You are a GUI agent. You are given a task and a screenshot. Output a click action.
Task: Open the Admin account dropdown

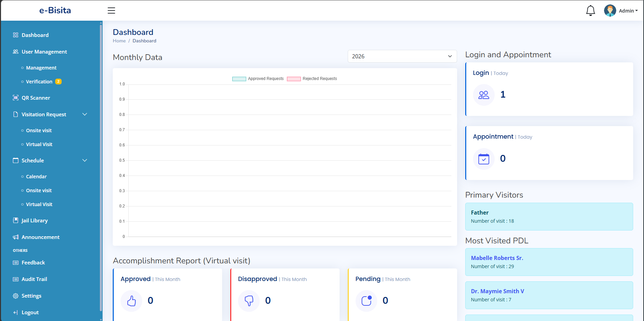coord(628,11)
